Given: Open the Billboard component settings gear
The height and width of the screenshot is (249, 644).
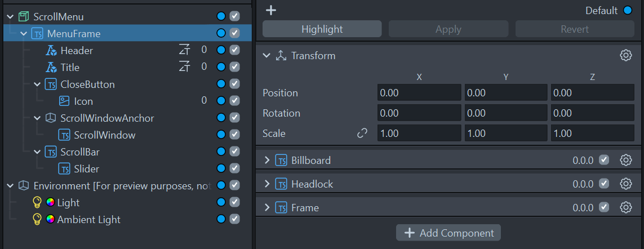Looking at the screenshot, I should tap(625, 160).
